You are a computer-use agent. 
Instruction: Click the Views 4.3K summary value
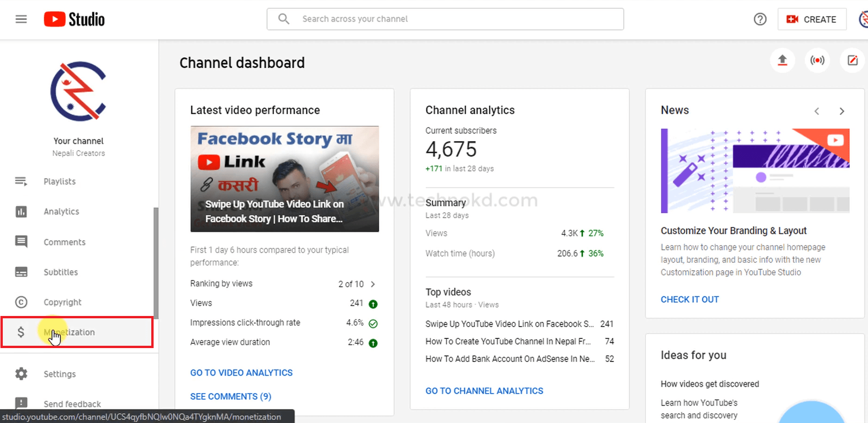coord(569,233)
